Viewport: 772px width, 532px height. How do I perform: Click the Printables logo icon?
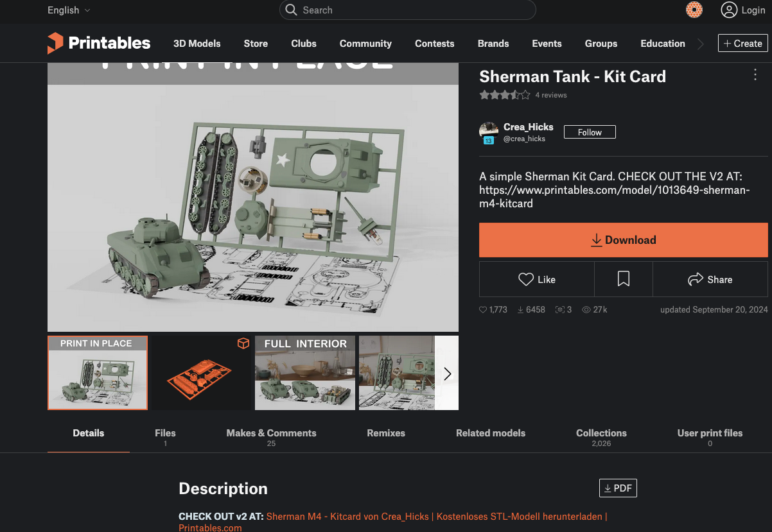(x=55, y=44)
